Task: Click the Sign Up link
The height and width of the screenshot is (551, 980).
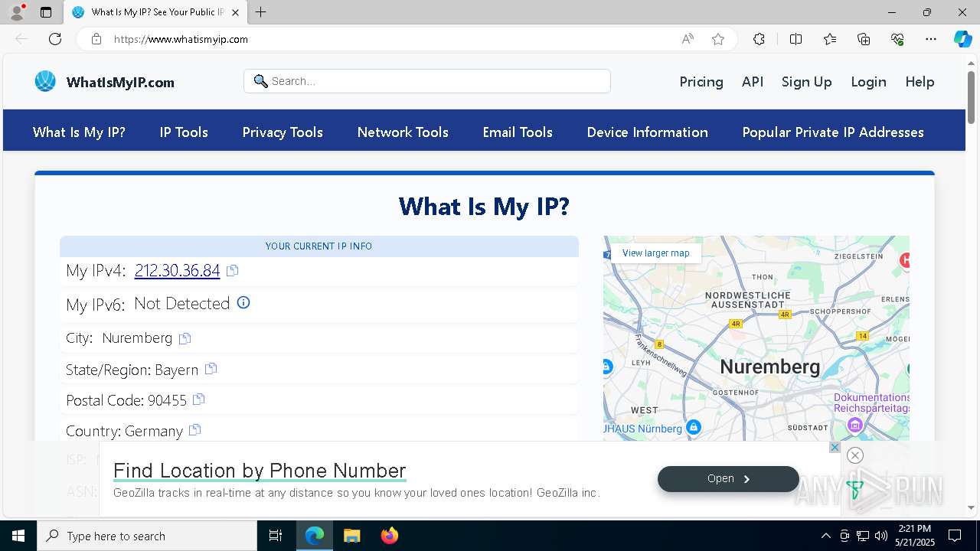Action: click(806, 82)
